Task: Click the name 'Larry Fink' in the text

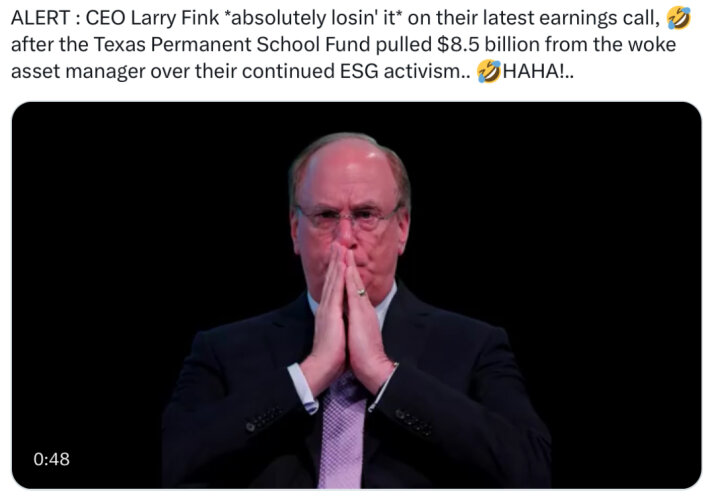Action: (175, 18)
